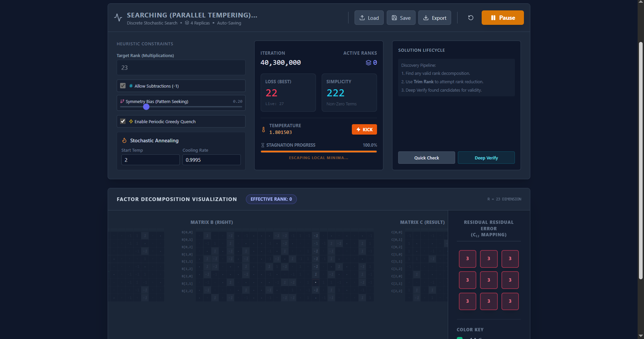
Task: Click the stagnation progress bar
Action: [x=319, y=152]
